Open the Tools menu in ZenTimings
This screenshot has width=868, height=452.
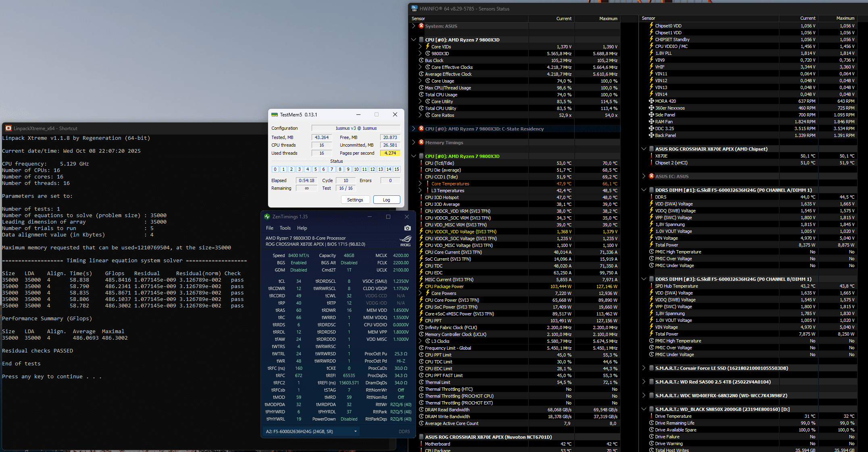[285, 228]
